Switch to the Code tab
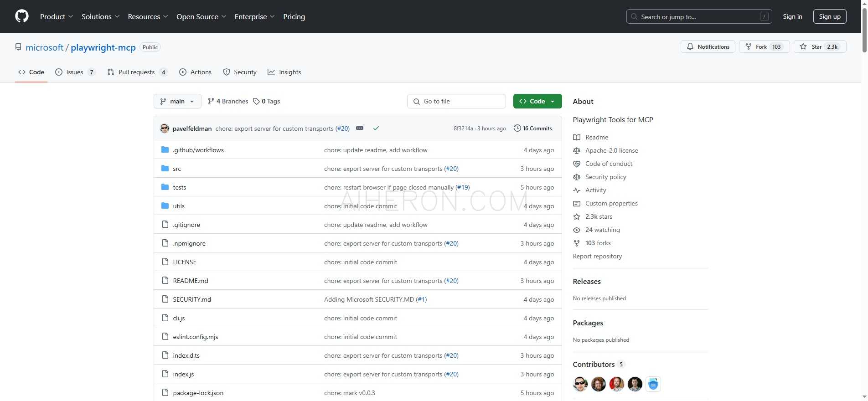 pyautogui.click(x=31, y=72)
